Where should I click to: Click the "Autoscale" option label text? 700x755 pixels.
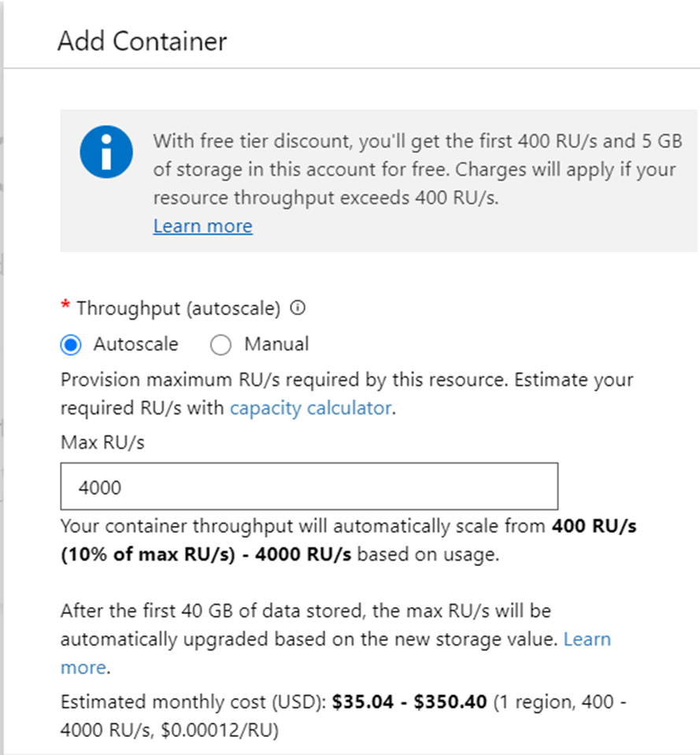(135, 344)
